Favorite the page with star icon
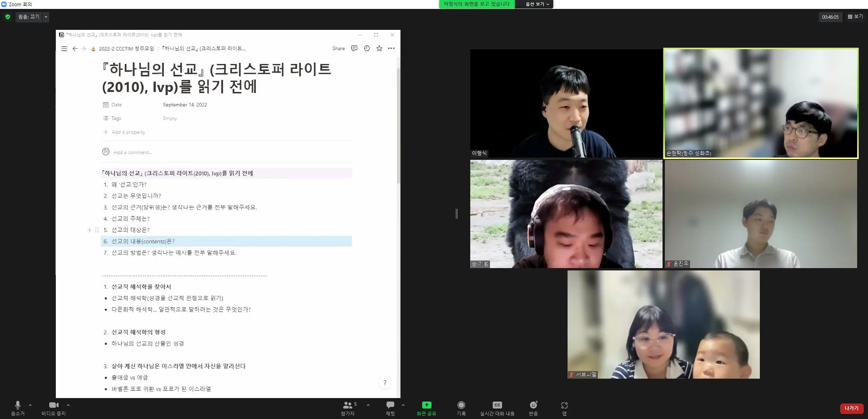 (x=379, y=48)
